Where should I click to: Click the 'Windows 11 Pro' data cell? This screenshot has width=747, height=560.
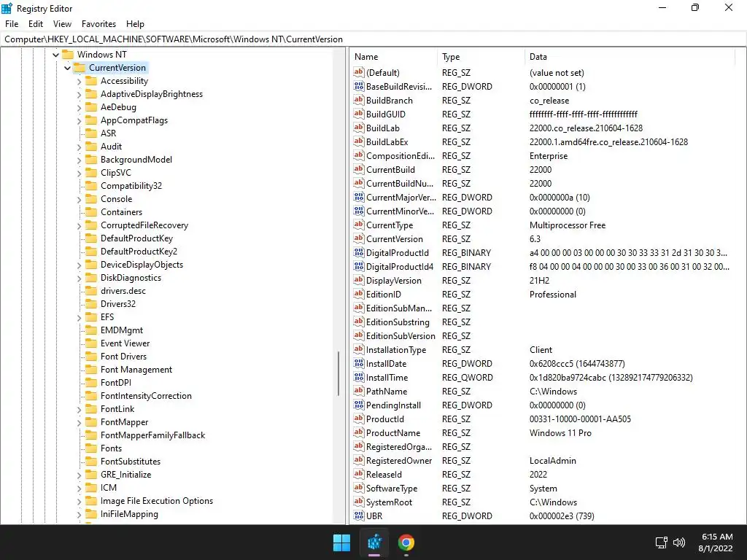(x=560, y=433)
